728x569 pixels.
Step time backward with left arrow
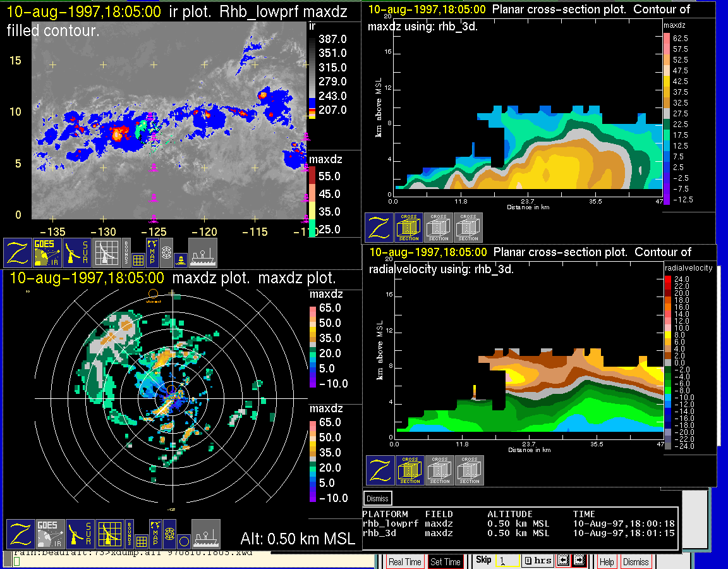564,561
